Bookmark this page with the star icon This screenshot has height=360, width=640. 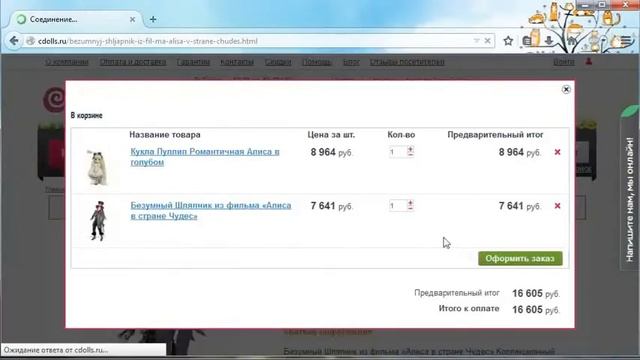508,41
